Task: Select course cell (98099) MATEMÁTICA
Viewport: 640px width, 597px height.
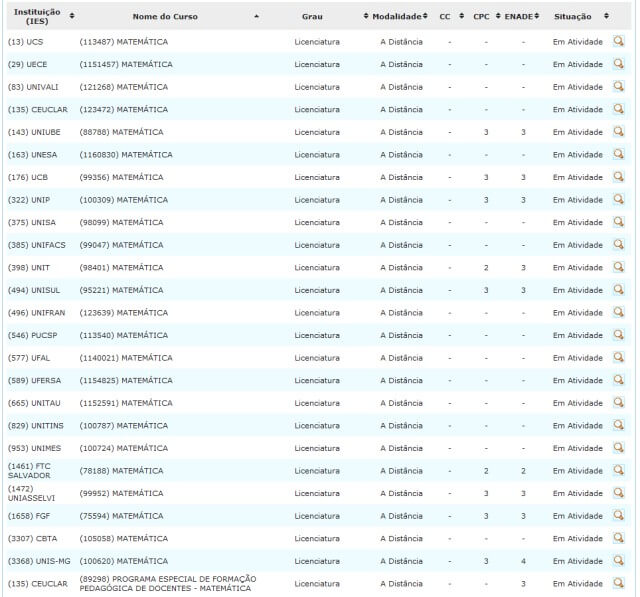Action: point(121,222)
